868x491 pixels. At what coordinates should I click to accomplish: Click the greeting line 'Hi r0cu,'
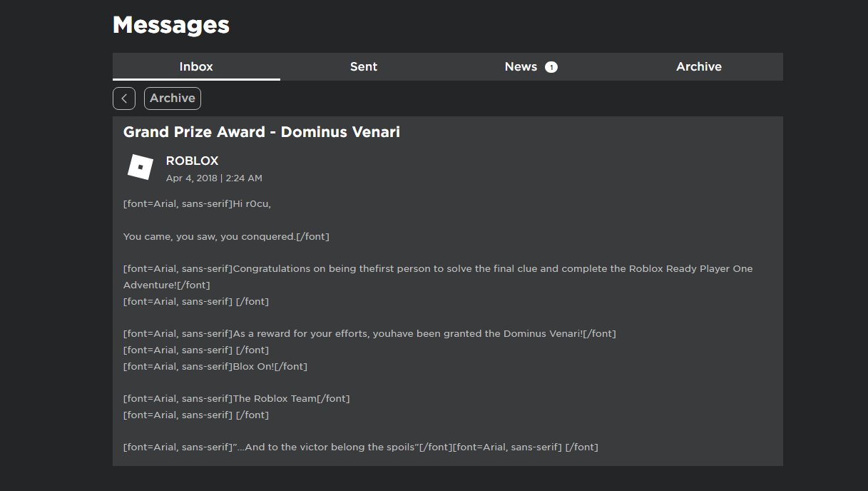[x=252, y=204]
